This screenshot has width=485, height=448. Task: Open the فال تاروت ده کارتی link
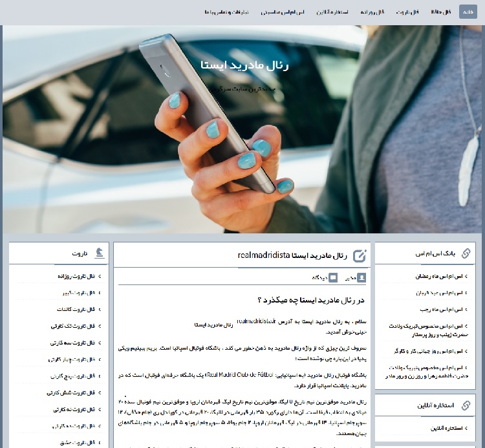pos(74,426)
